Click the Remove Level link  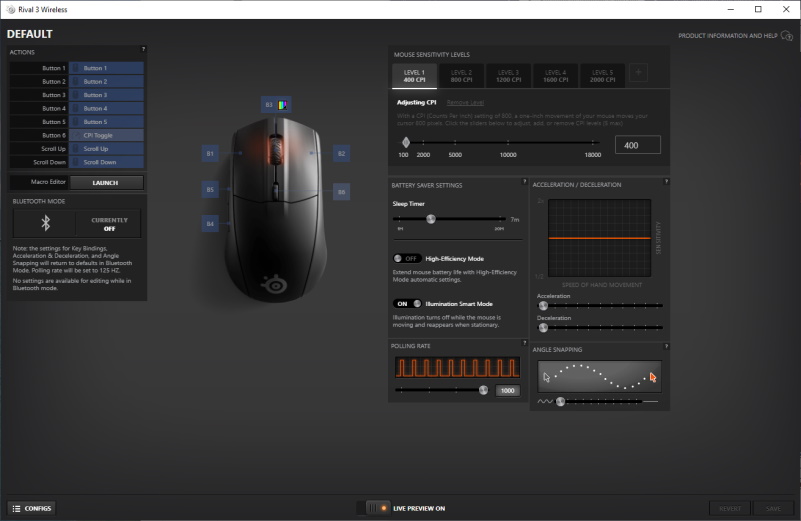[x=465, y=103]
